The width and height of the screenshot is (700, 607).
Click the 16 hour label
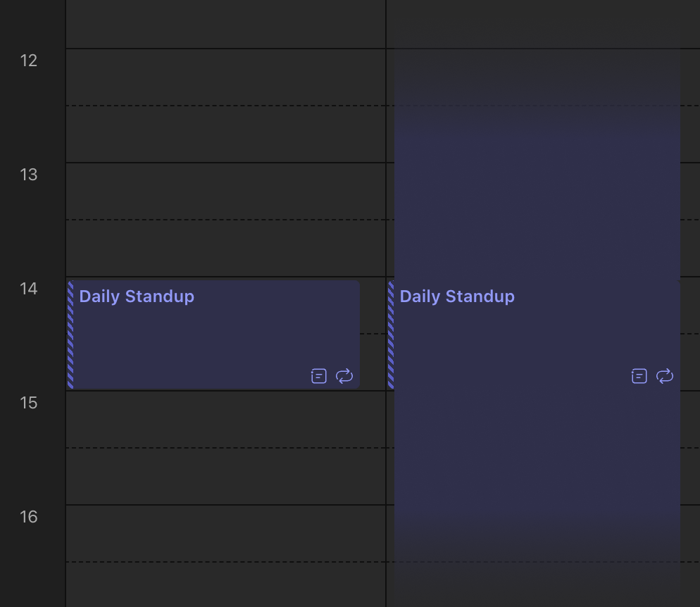click(x=28, y=517)
